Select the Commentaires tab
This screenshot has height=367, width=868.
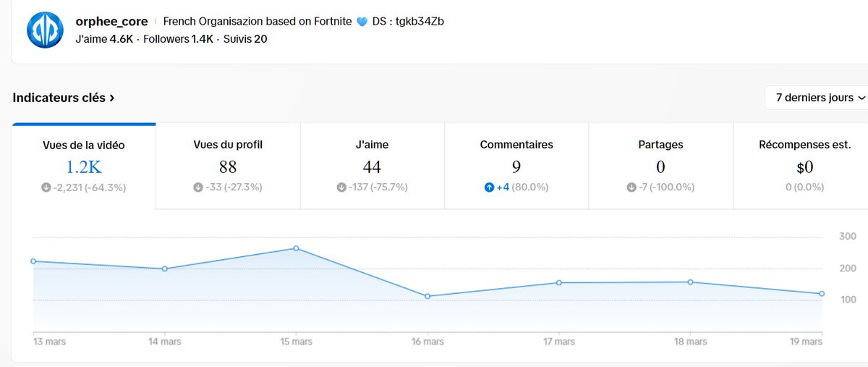516,166
